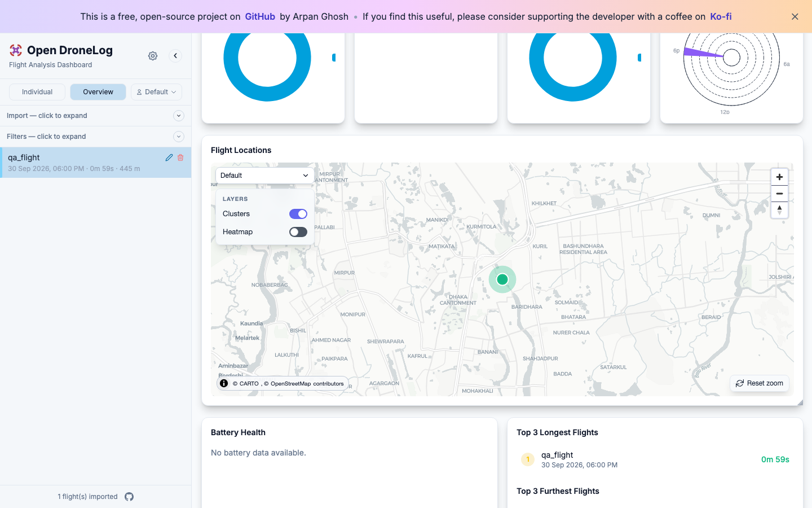Click the 0m 59s duration value

(x=775, y=459)
